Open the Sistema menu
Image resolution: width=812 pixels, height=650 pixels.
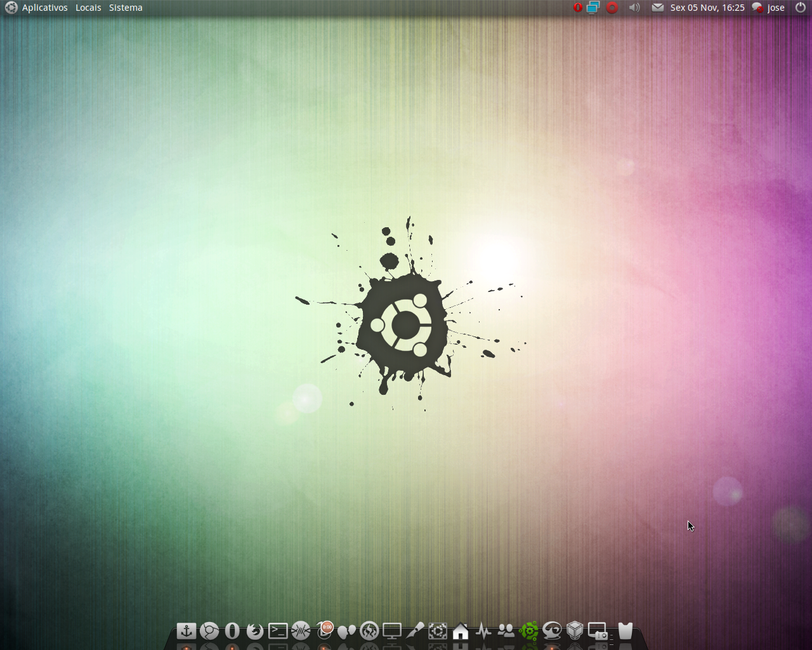pyautogui.click(x=126, y=8)
